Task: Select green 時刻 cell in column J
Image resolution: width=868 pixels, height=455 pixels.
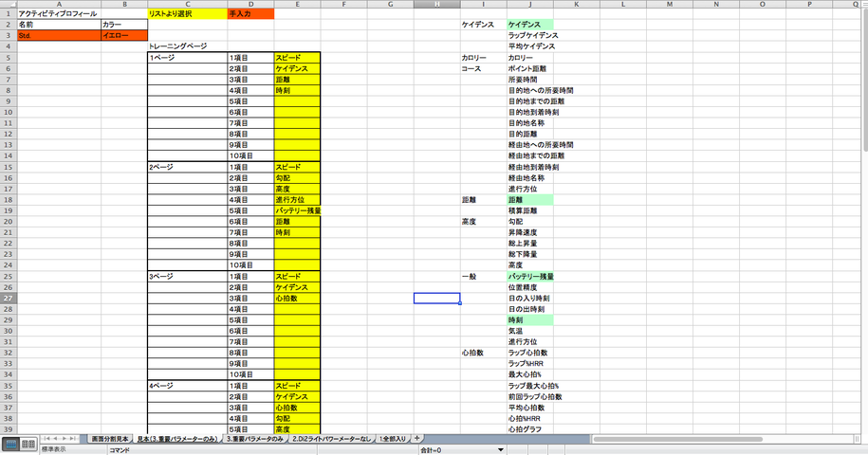Action: pos(529,320)
